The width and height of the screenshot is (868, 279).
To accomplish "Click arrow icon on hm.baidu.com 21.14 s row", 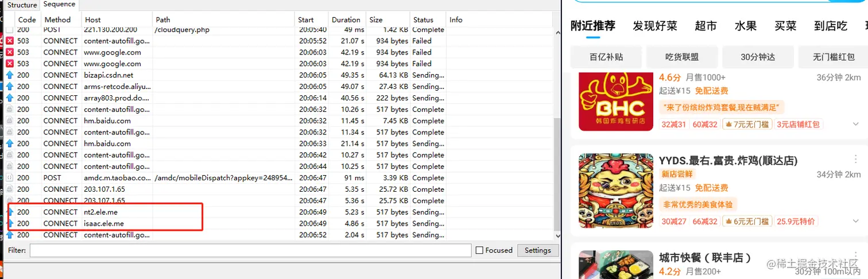I will coord(9,144).
